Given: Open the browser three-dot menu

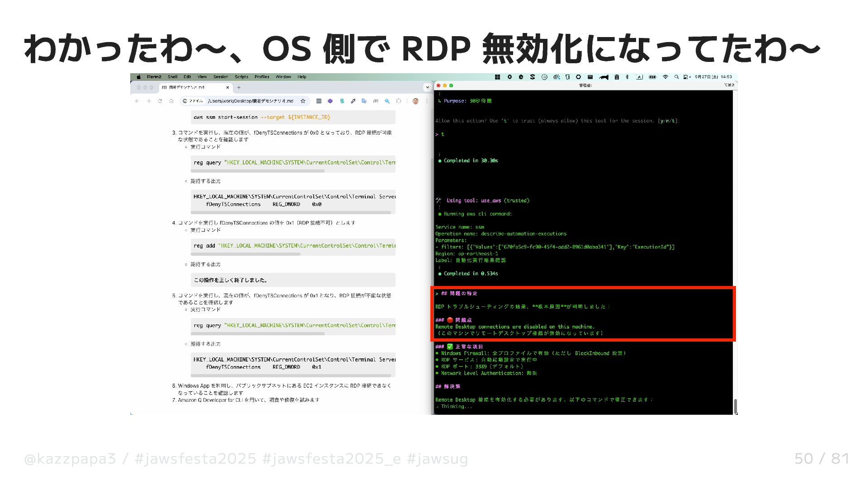Looking at the screenshot, I should click(x=427, y=101).
